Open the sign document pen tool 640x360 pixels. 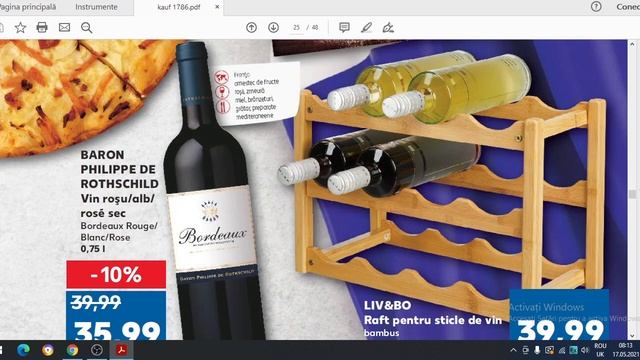pos(388,27)
